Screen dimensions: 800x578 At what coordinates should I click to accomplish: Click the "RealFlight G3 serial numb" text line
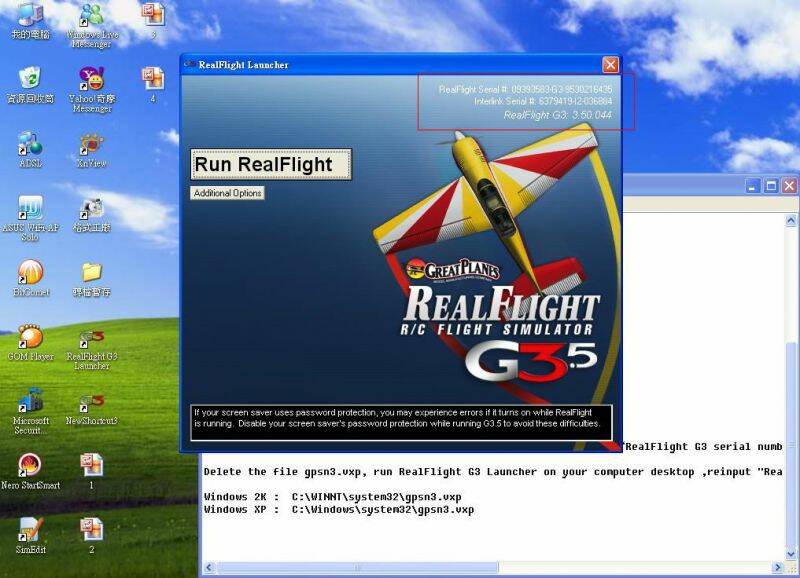click(703, 447)
